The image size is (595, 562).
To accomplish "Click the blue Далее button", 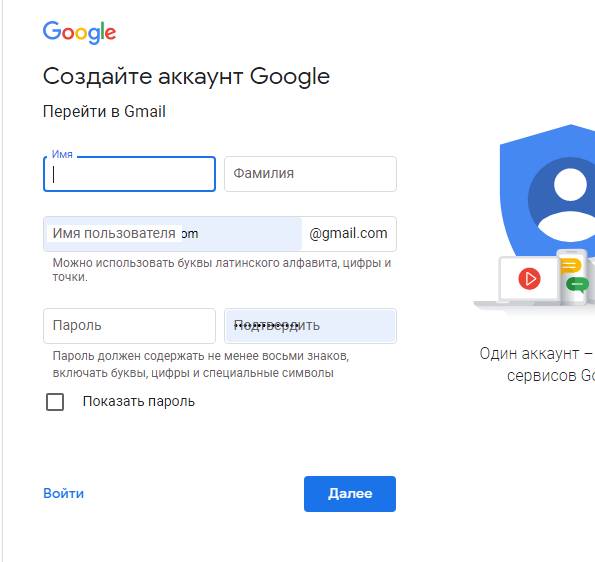I will (350, 494).
